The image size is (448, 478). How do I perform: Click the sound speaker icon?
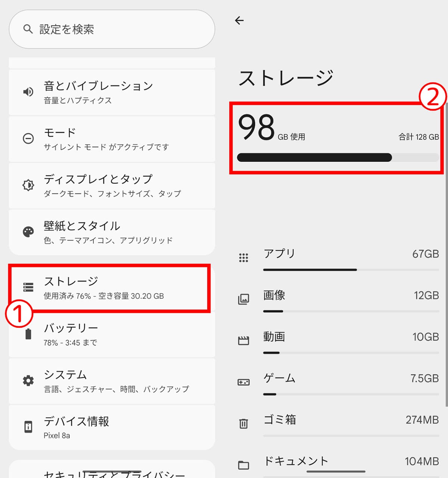28,92
